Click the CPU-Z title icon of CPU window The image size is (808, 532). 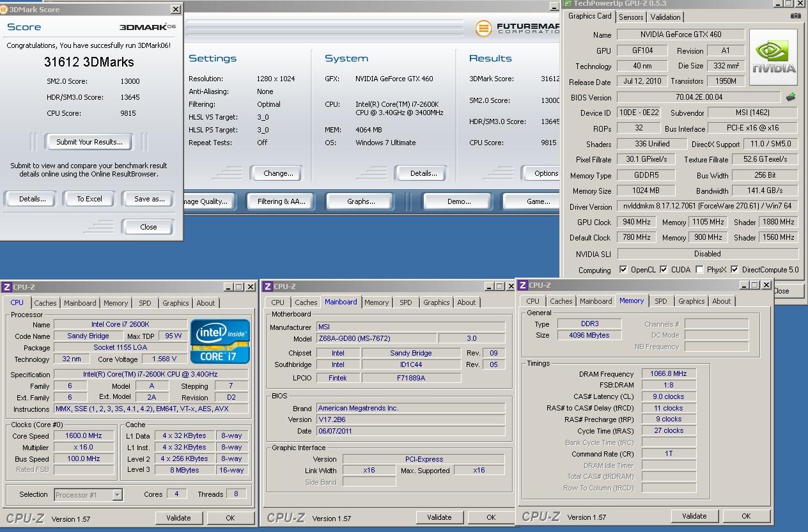tap(7, 287)
